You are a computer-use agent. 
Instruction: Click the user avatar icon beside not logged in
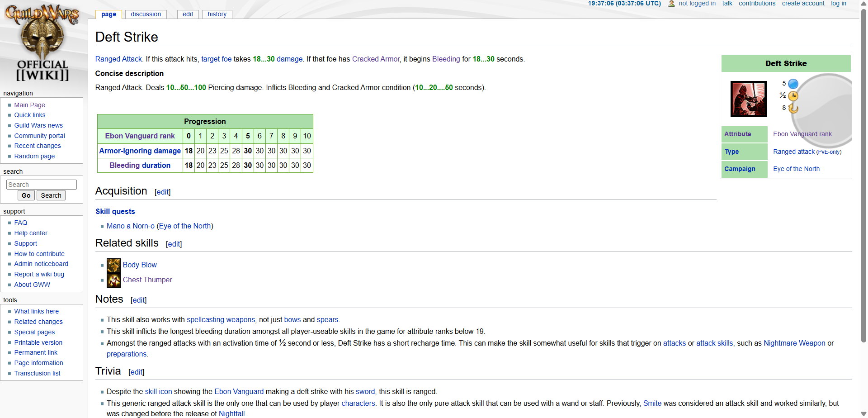coord(671,4)
